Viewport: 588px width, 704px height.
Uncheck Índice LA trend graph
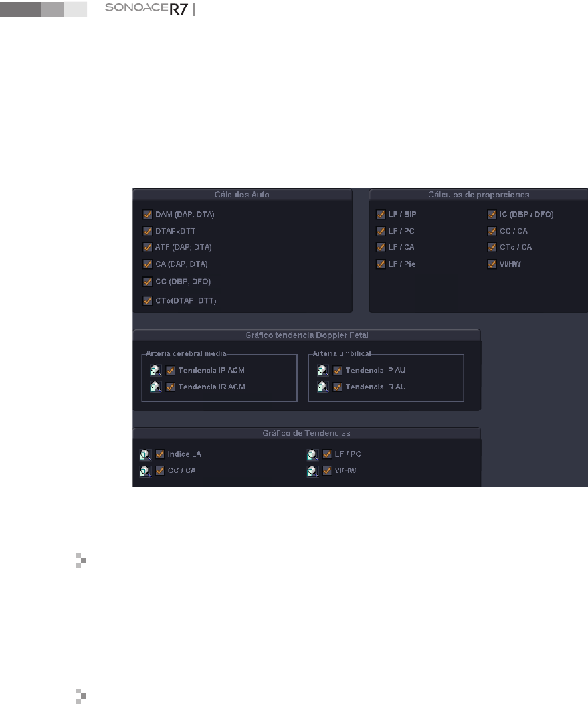[x=160, y=454]
